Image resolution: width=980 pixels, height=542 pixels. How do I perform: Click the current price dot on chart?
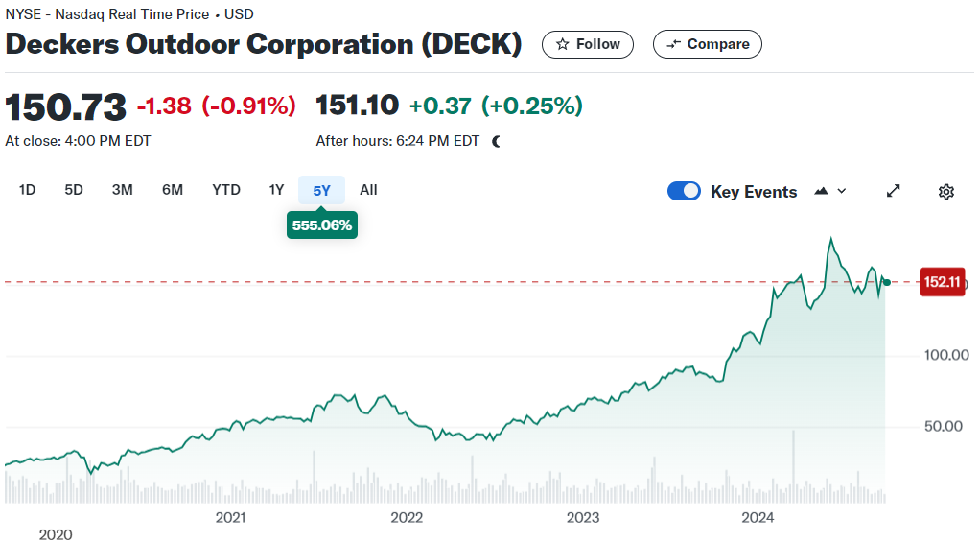tap(887, 283)
